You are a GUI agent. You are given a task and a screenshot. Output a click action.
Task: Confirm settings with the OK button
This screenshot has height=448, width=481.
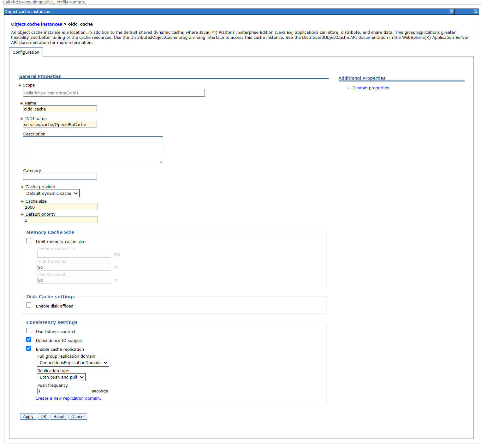(x=43, y=416)
